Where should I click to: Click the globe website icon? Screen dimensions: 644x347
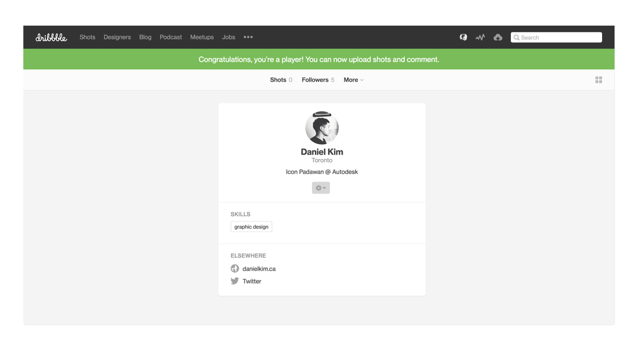pyautogui.click(x=235, y=268)
